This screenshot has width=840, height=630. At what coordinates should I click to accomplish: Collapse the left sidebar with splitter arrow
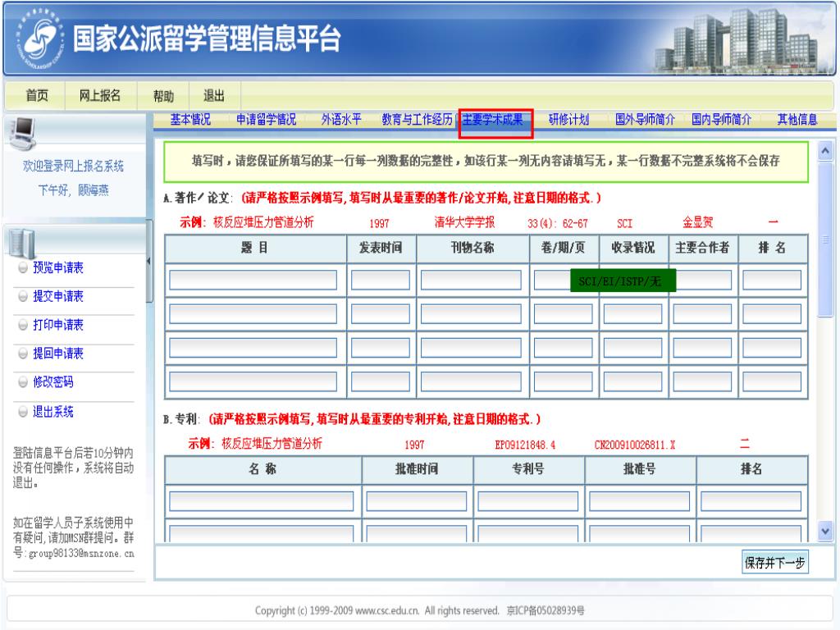point(149,261)
